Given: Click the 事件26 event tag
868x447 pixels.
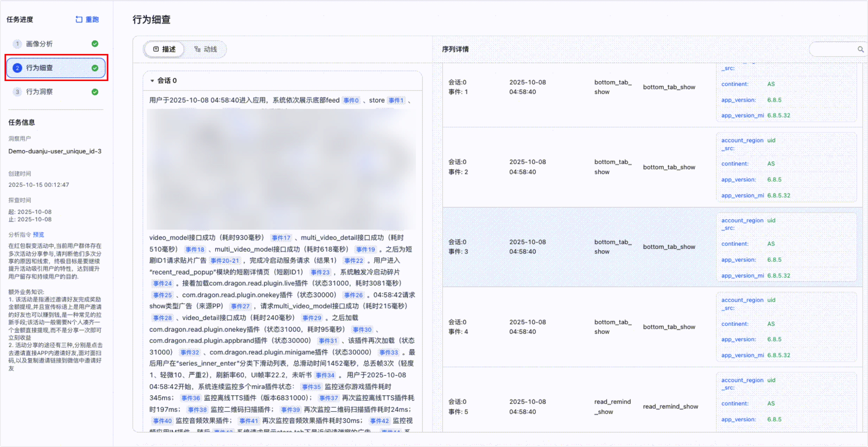Looking at the screenshot, I should click(353, 295).
